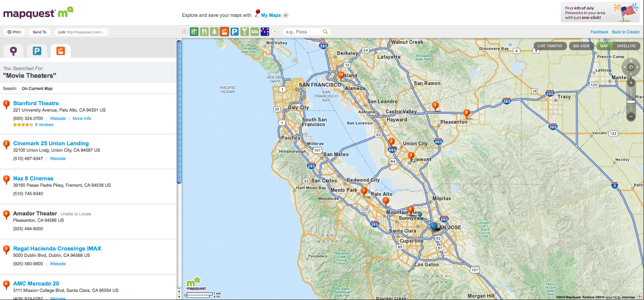This screenshot has width=644, height=300.
Task: Toggle the Live Traffic overlay
Action: pos(550,46)
